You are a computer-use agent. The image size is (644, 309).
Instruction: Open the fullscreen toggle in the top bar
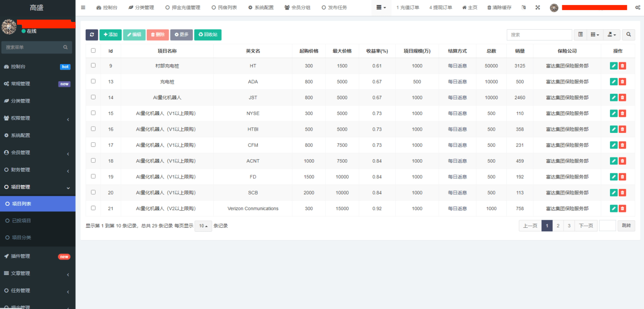point(537,7)
